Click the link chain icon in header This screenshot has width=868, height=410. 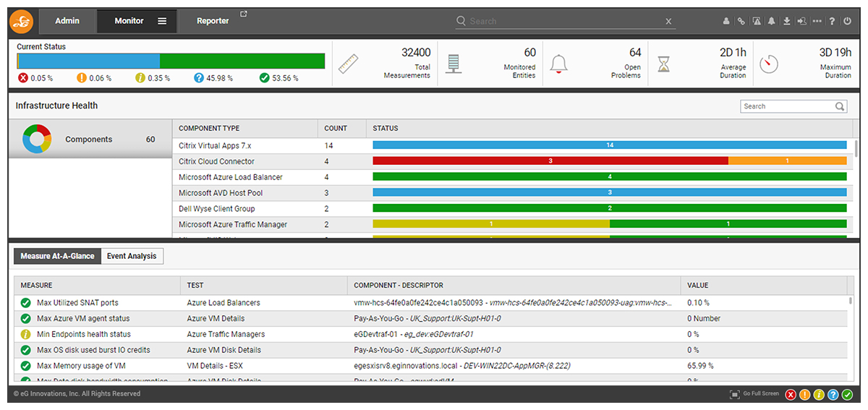tap(741, 22)
